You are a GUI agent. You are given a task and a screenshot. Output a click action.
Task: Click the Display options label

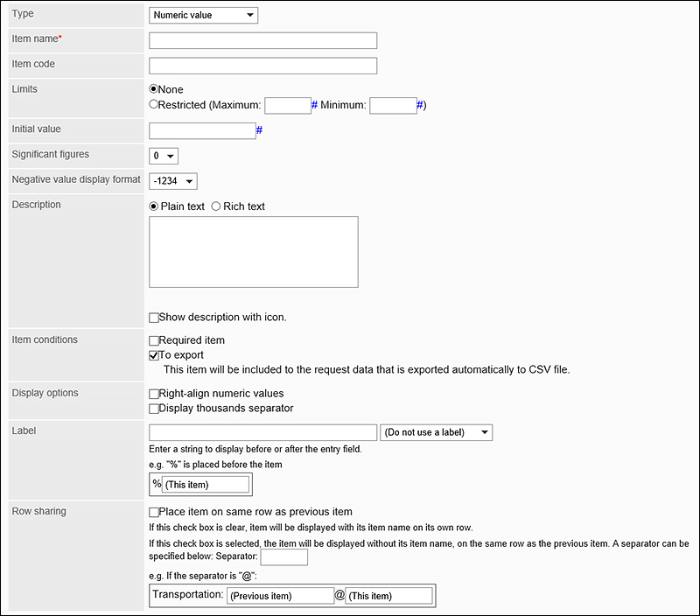click(45, 393)
